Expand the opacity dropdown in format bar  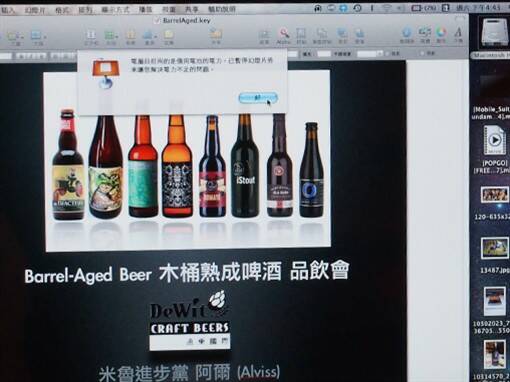369,54
